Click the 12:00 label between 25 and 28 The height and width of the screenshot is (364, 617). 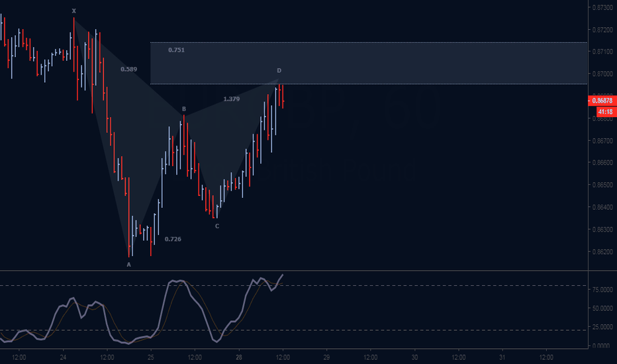click(x=195, y=357)
